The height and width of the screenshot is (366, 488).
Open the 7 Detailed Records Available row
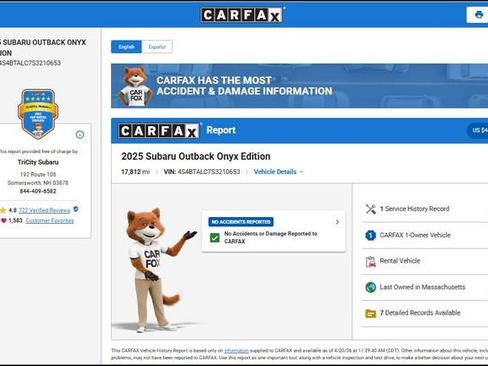coord(425,313)
